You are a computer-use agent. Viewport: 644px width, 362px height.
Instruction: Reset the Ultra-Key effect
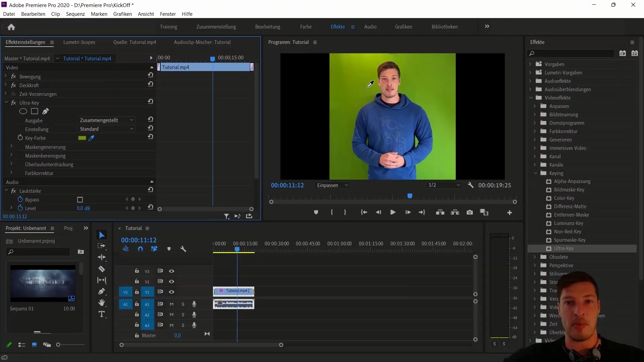[151, 102]
